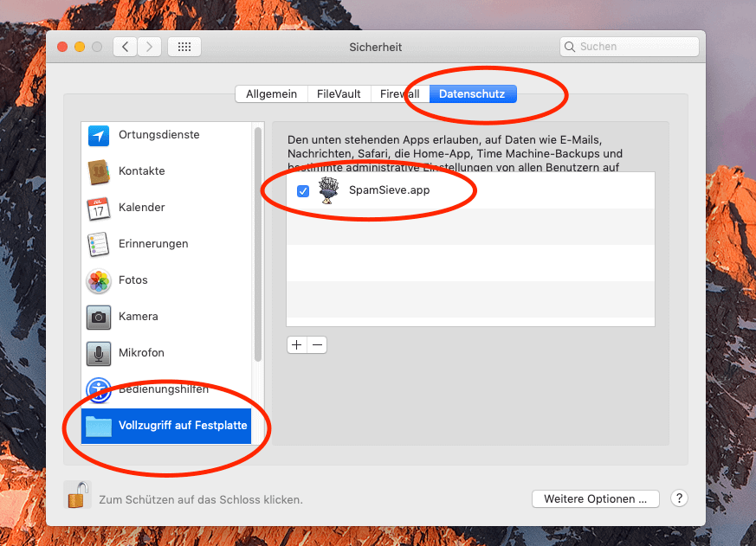Click the padlock to lock settings
Image resolution: width=756 pixels, height=546 pixels.
78,496
